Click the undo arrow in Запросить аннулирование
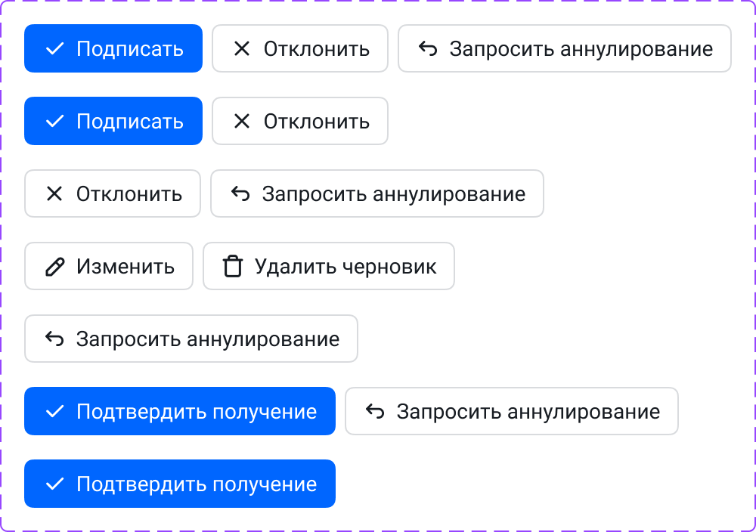The image size is (756, 532). [x=429, y=48]
